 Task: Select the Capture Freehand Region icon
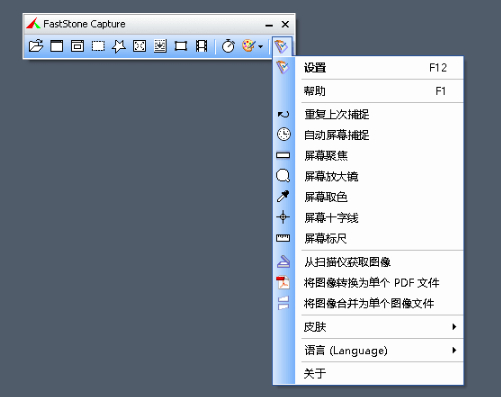(119, 46)
